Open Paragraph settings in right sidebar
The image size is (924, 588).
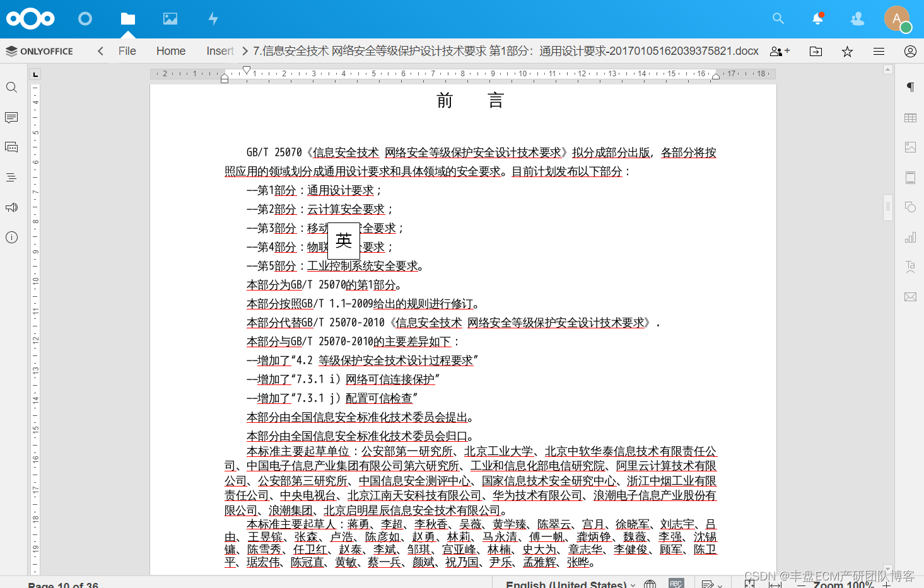click(910, 88)
